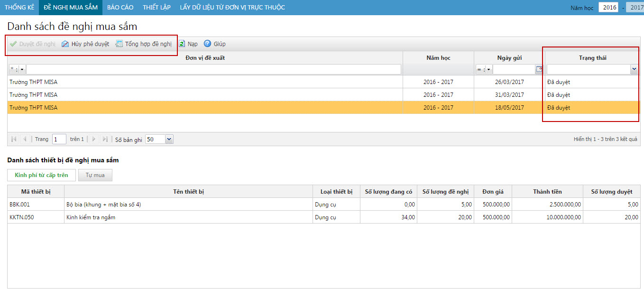Expand the Trạng thái filter dropdown

[634, 70]
